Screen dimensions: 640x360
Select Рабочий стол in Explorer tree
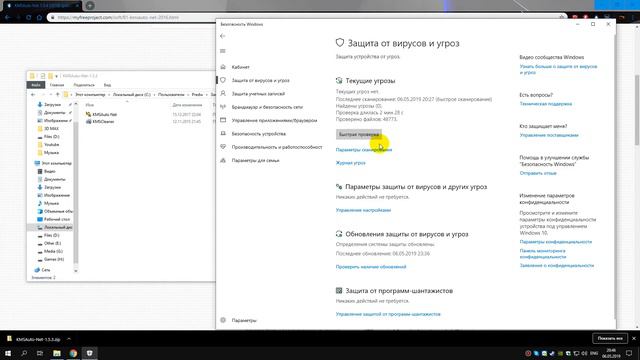coord(57,219)
